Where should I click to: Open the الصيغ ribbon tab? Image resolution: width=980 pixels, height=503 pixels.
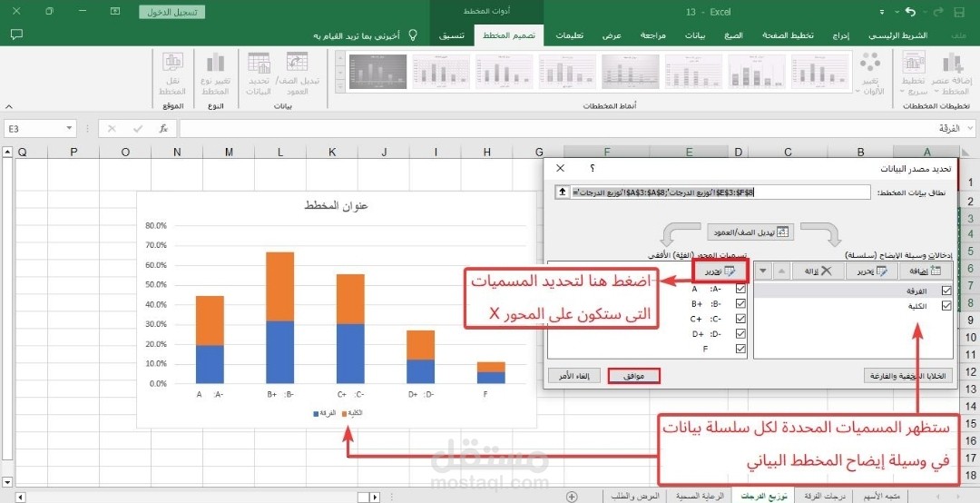coord(733,35)
